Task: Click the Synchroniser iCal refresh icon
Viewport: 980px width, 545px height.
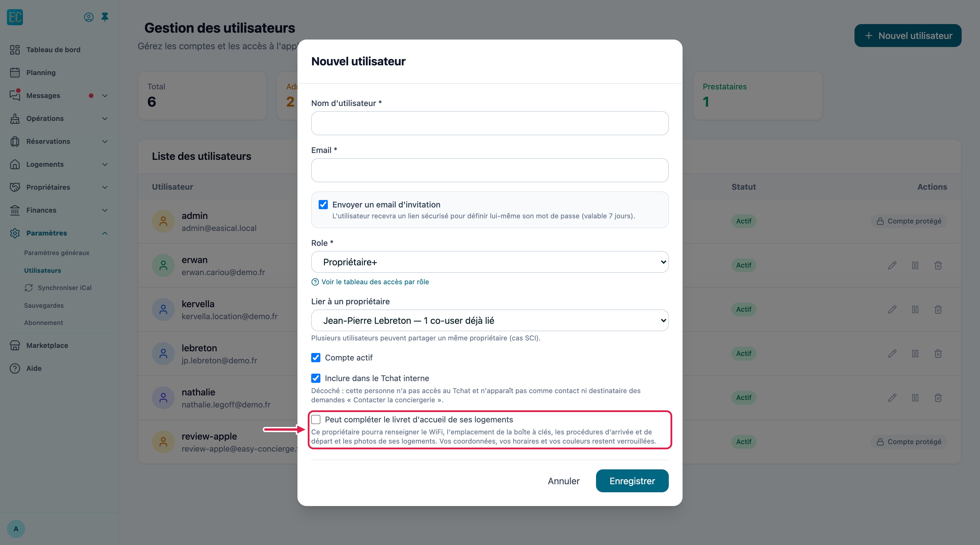Action: (29, 287)
